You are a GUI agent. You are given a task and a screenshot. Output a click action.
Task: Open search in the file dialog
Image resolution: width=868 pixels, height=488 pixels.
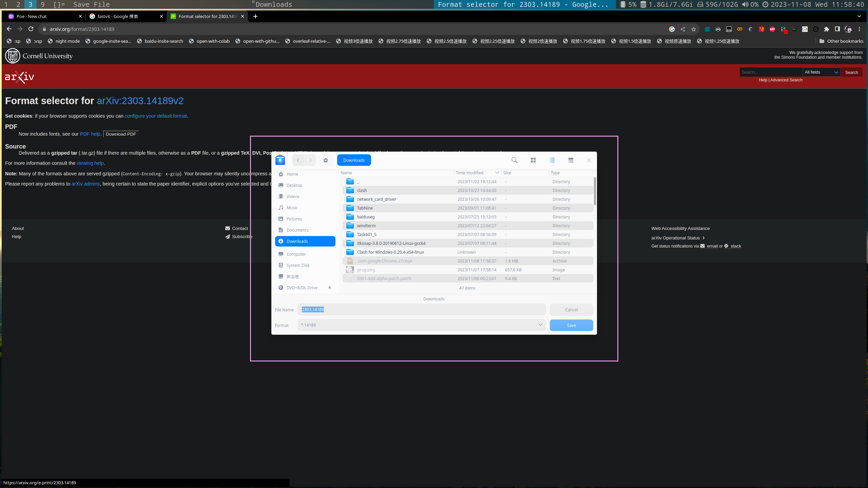514,160
